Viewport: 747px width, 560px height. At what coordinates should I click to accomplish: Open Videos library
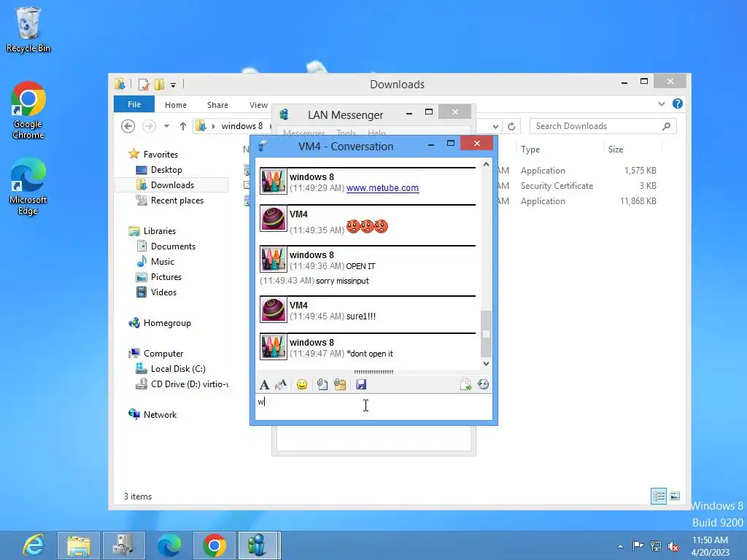[x=163, y=292]
